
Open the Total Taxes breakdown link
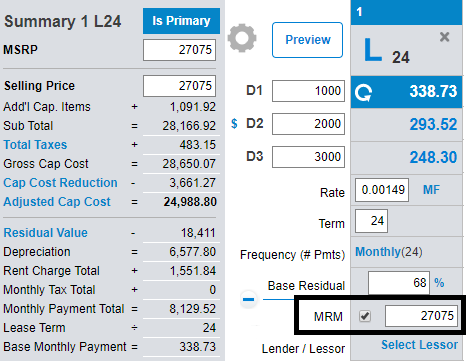(x=35, y=145)
